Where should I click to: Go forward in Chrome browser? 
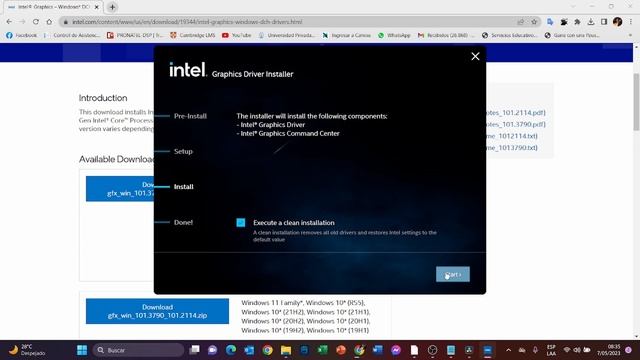pyautogui.click(x=22, y=22)
